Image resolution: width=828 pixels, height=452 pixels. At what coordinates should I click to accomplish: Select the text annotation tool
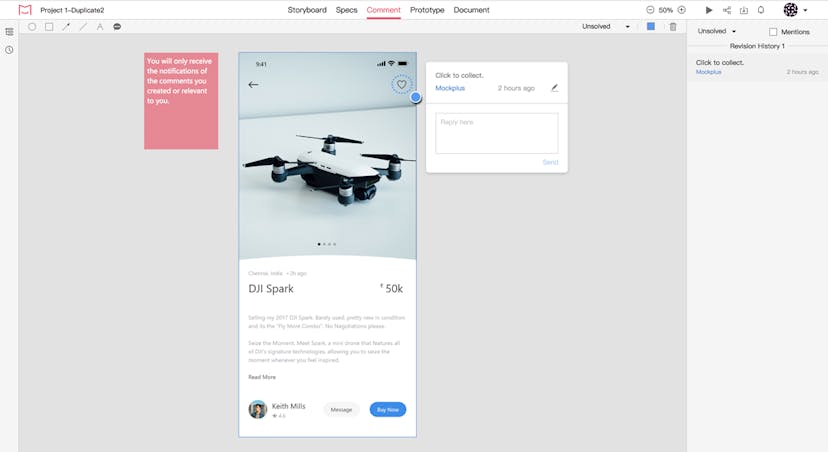(100, 26)
